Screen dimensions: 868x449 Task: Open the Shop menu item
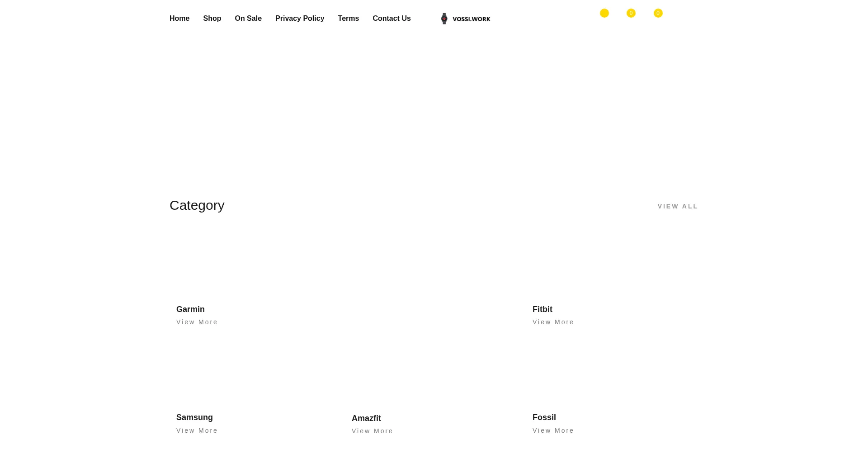(x=212, y=19)
